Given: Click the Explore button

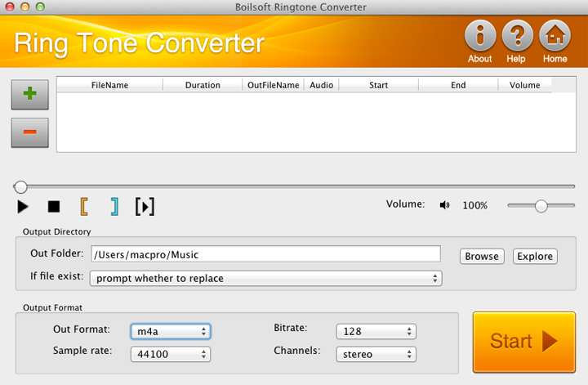Looking at the screenshot, I should (535, 257).
